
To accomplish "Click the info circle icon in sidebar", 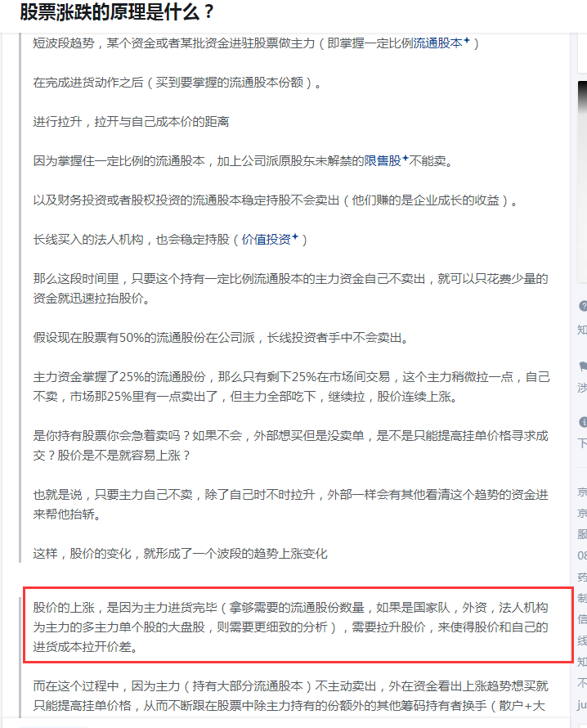I will tap(583, 422).
